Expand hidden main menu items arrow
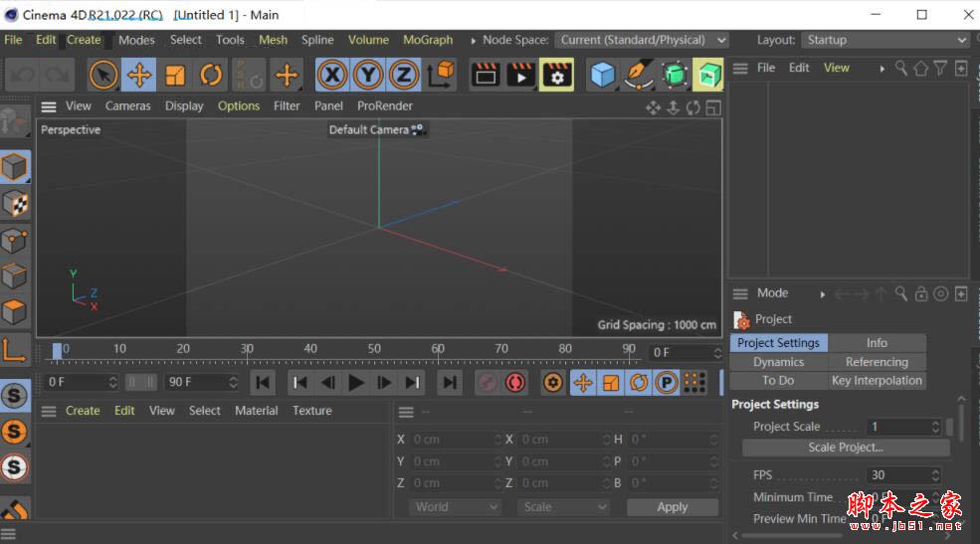Viewport: 980px width, 544px height. click(474, 41)
